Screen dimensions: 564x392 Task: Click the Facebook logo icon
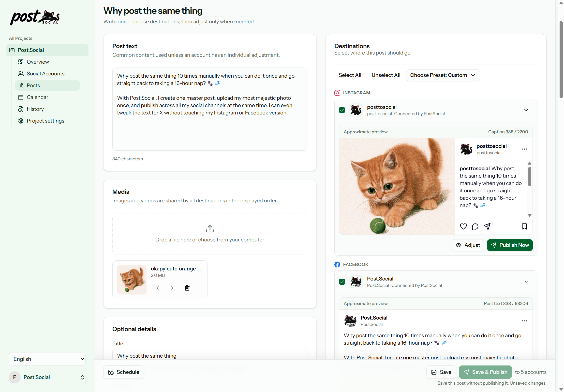(337, 265)
